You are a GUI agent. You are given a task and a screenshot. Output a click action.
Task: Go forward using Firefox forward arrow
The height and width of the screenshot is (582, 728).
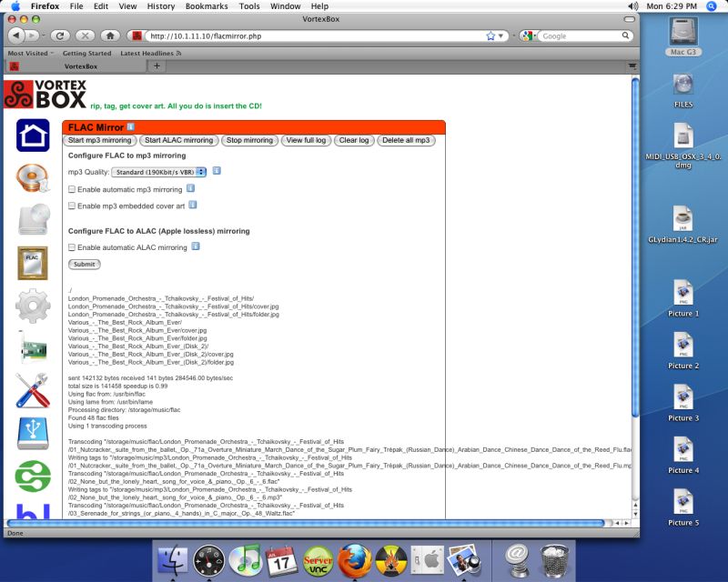[32, 35]
